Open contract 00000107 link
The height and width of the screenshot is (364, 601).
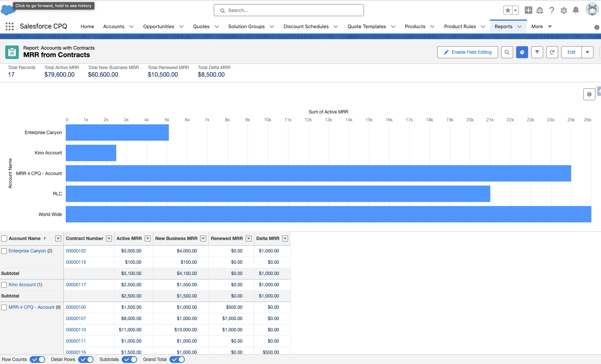(76, 319)
